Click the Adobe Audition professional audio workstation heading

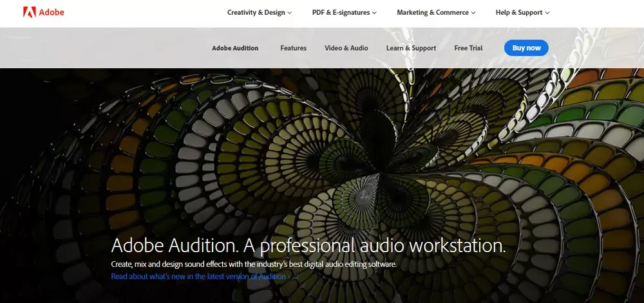tap(308, 246)
